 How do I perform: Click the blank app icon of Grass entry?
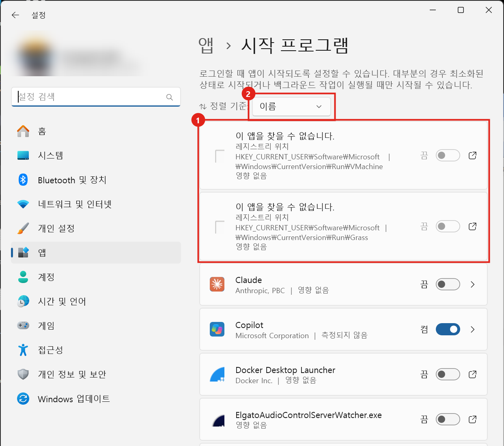pyautogui.click(x=220, y=227)
